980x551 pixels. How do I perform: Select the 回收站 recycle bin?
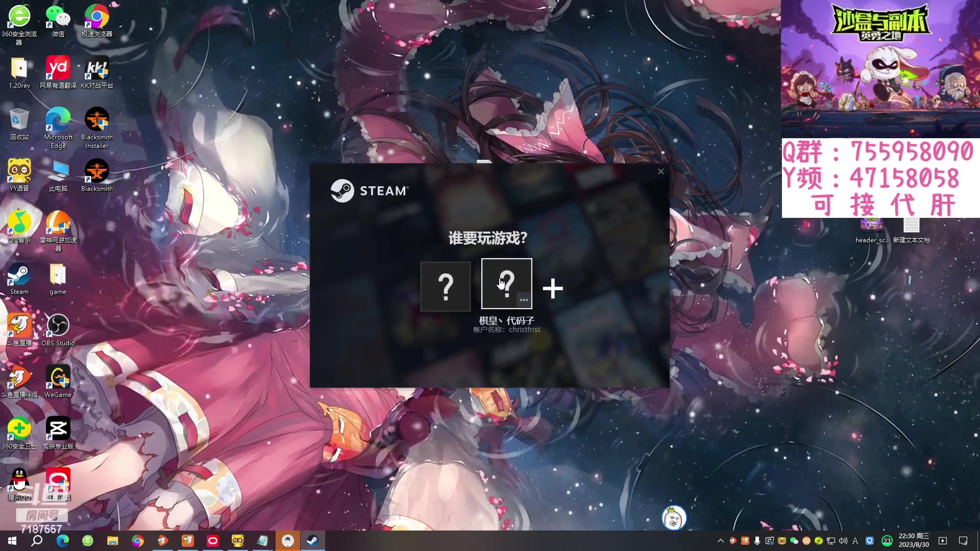tap(19, 124)
